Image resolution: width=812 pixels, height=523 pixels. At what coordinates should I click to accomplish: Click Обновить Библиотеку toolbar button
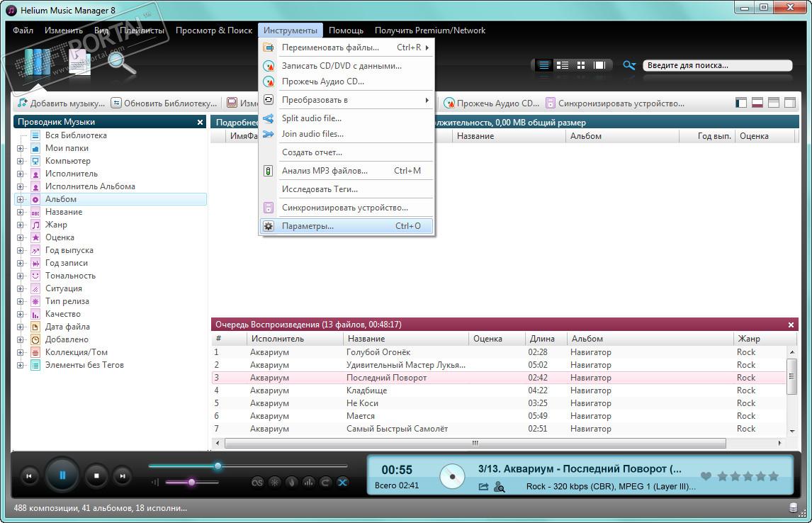pos(164,103)
